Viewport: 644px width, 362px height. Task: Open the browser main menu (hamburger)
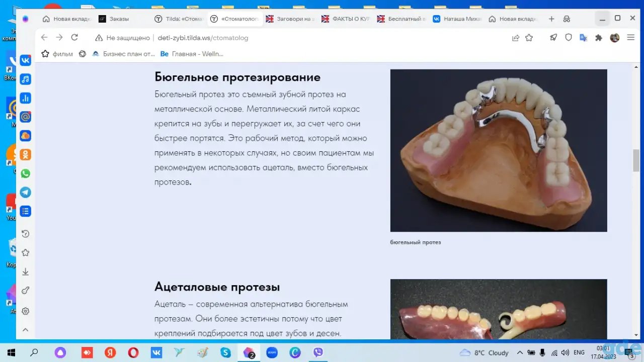630,38
